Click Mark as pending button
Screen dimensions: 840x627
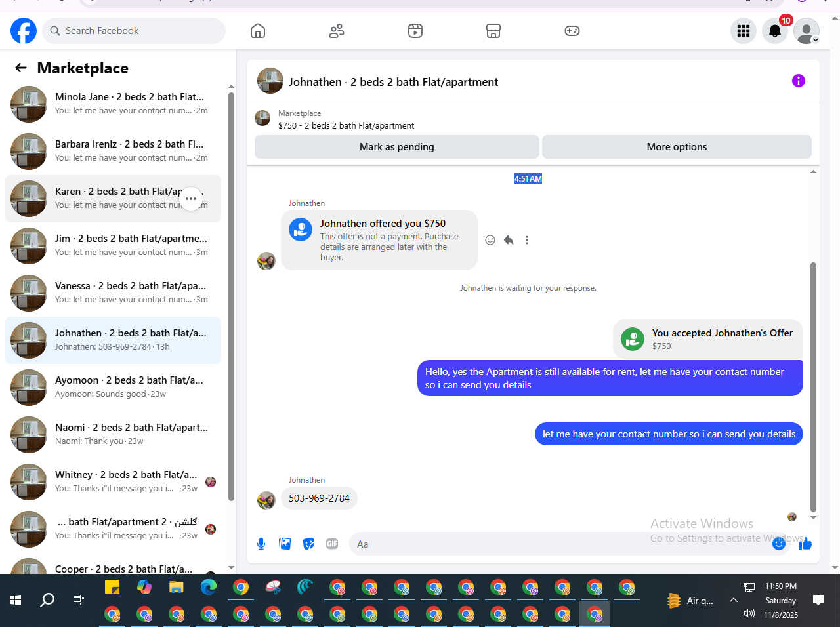pos(397,147)
